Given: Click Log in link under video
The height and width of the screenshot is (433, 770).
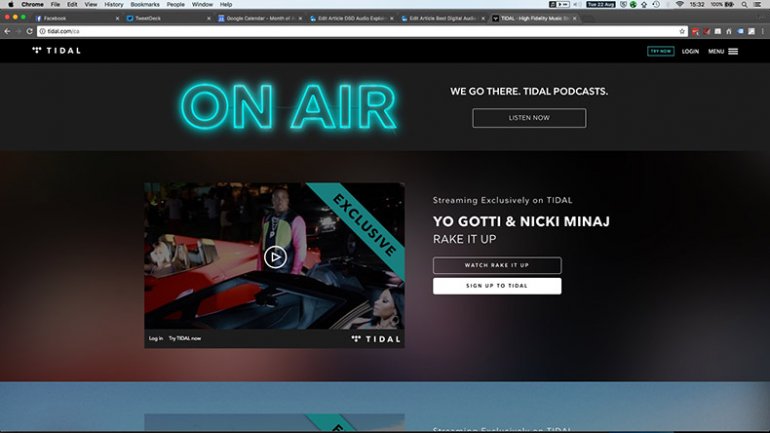Looking at the screenshot, I should [156, 338].
